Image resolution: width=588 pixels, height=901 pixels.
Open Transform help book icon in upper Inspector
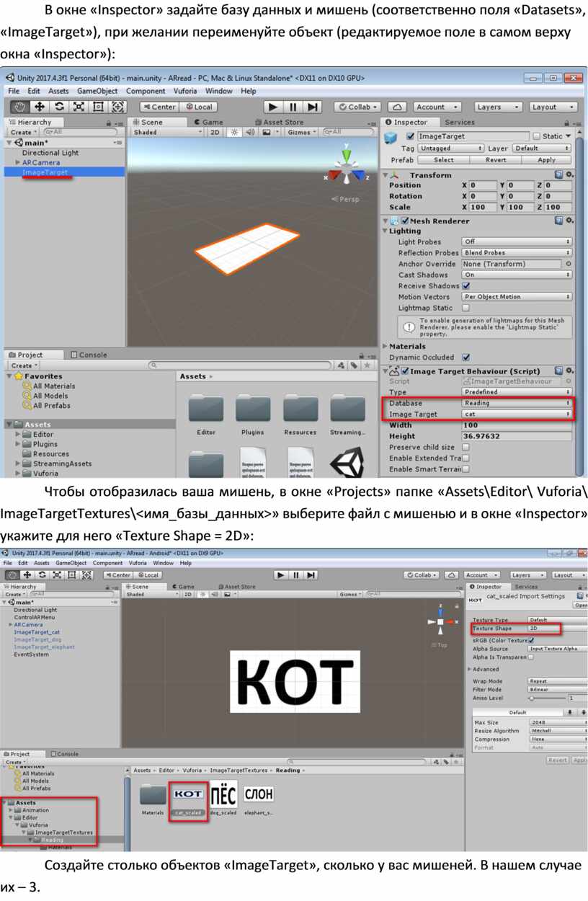(559, 175)
